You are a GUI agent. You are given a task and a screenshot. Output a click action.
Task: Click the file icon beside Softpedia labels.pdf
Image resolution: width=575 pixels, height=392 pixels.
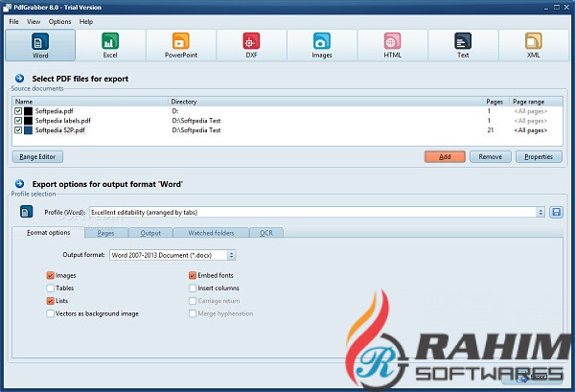coord(28,121)
